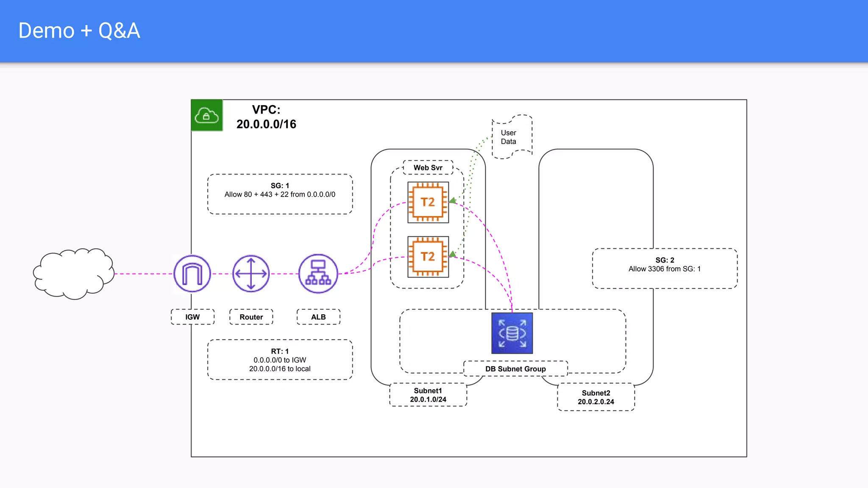Image resolution: width=868 pixels, height=488 pixels.
Task: Select the Subnet2 20.0.2.0.24 label
Action: point(595,397)
